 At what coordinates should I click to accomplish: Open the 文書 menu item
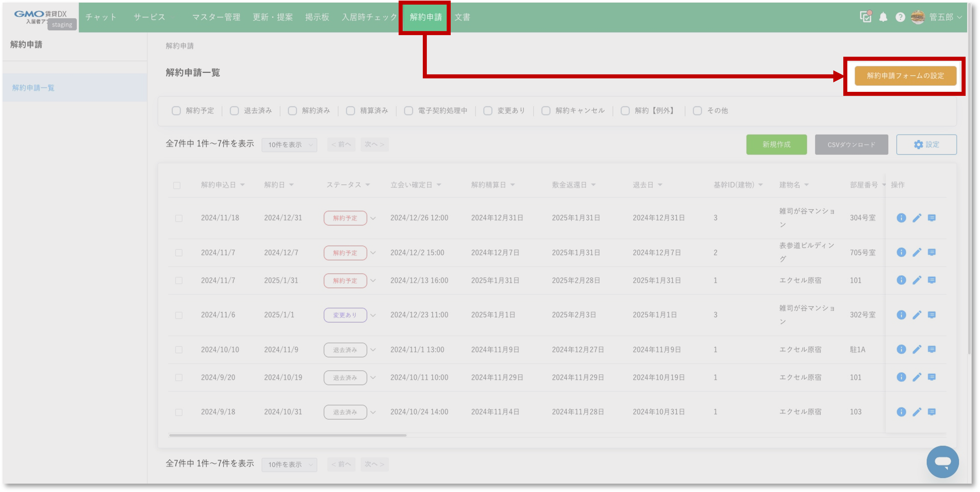tap(462, 17)
